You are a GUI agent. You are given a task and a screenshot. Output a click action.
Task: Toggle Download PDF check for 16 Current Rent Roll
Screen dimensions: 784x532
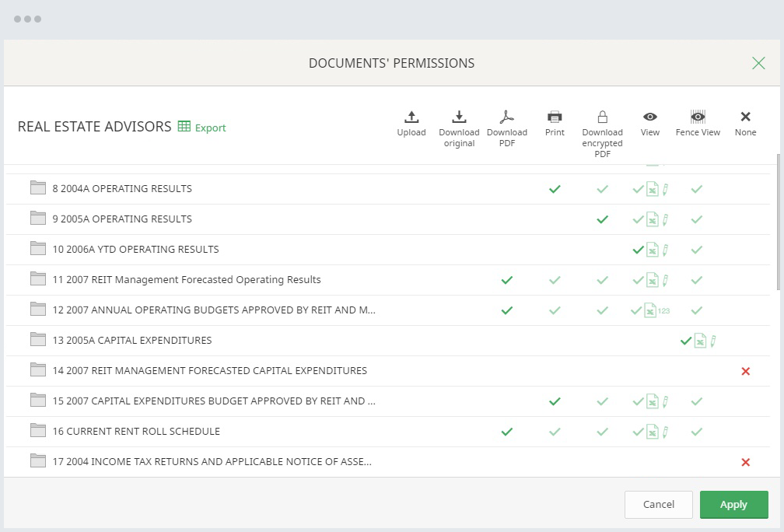tap(507, 432)
